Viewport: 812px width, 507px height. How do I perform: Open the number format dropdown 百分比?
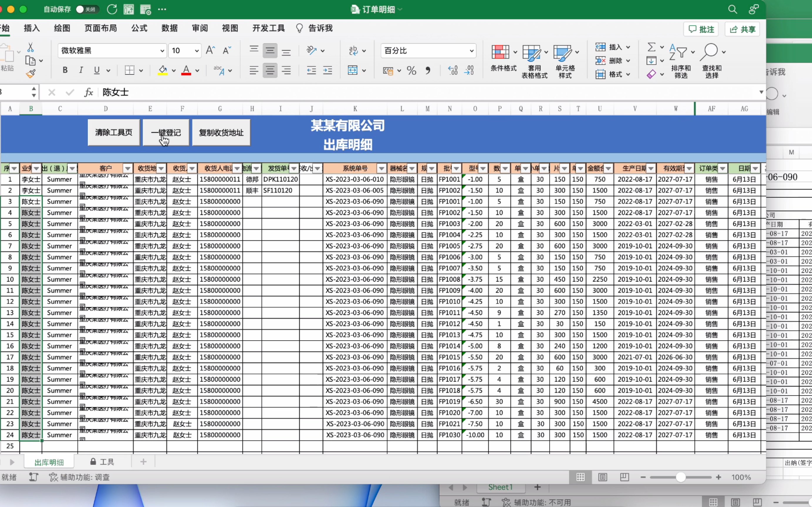[x=471, y=51]
